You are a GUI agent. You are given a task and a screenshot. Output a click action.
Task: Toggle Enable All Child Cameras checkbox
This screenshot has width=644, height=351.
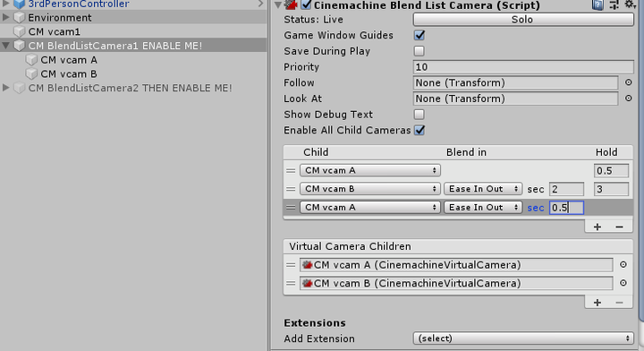point(419,131)
